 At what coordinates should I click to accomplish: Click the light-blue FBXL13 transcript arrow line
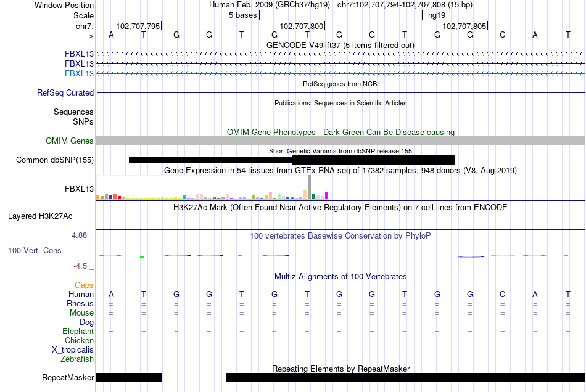pyautogui.click(x=341, y=74)
